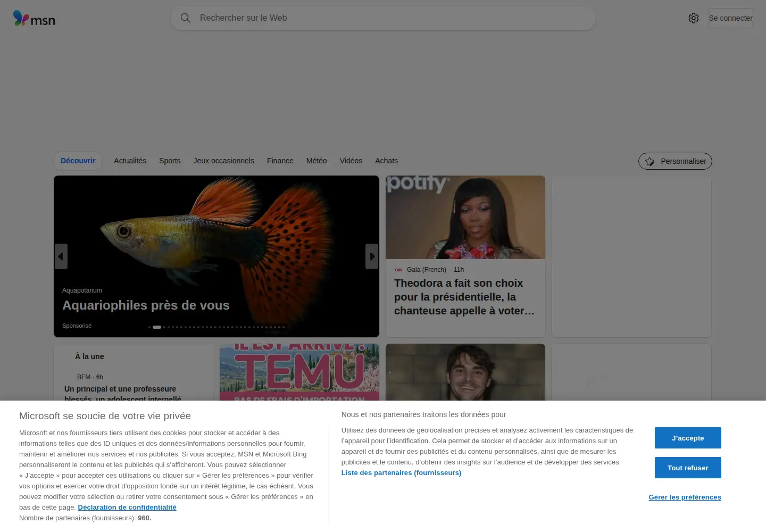Click the À la une heading

point(89,356)
